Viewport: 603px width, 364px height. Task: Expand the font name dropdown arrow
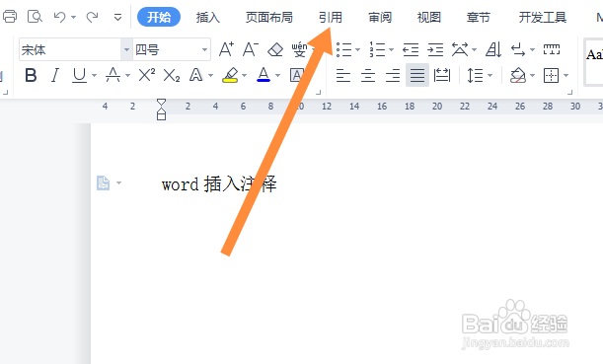126,49
